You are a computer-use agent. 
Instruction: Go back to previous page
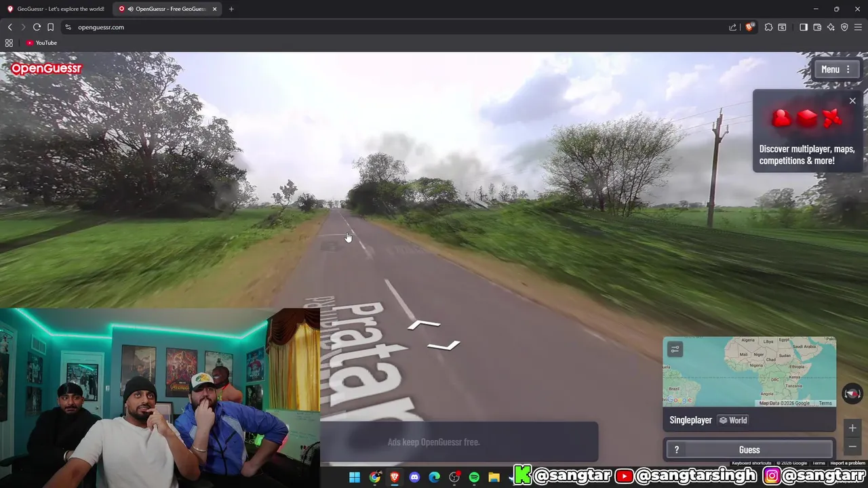pyautogui.click(x=9, y=27)
